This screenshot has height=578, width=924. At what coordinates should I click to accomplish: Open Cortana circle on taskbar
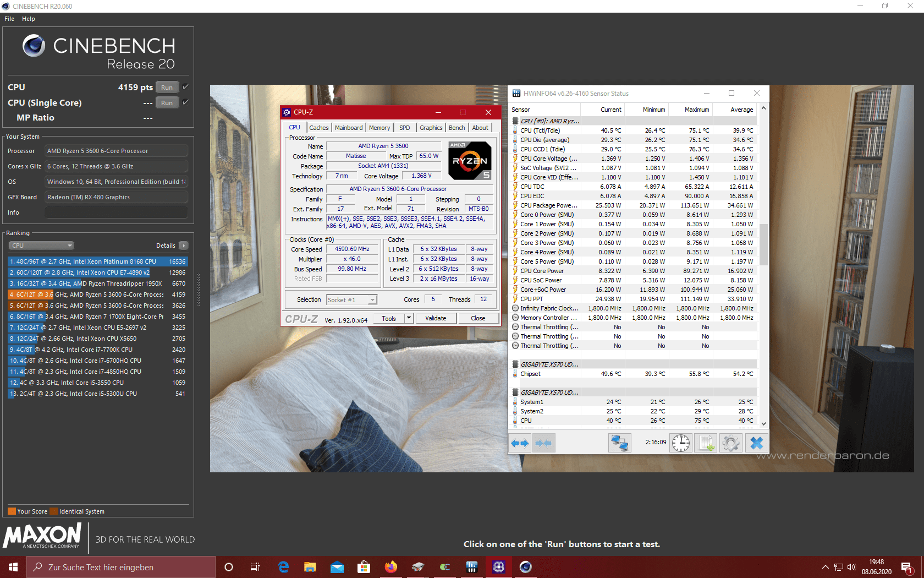click(229, 567)
